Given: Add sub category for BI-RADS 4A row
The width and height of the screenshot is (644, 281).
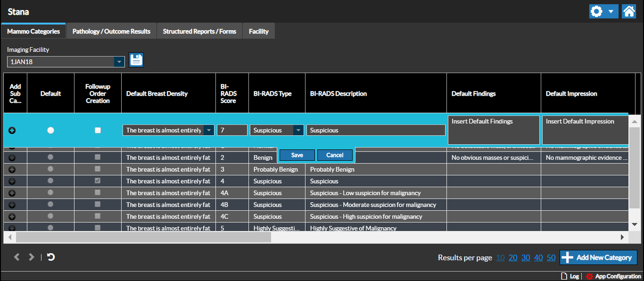Looking at the screenshot, I should (12, 193).
